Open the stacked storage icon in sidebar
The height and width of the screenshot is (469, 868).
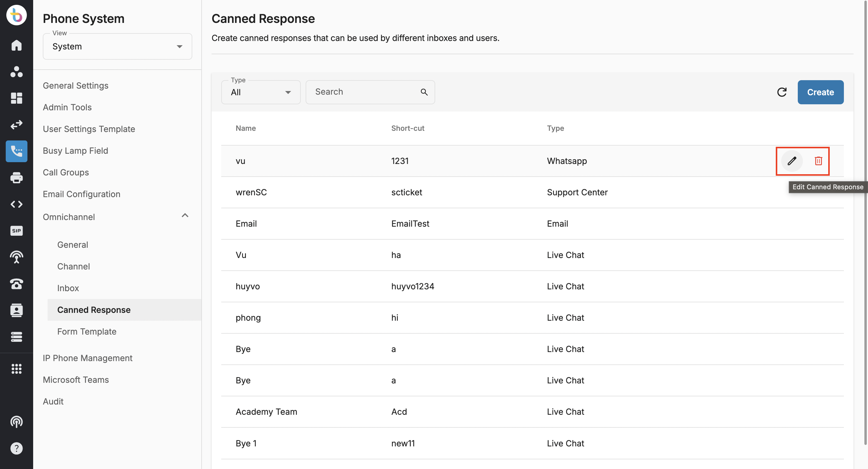16,337
